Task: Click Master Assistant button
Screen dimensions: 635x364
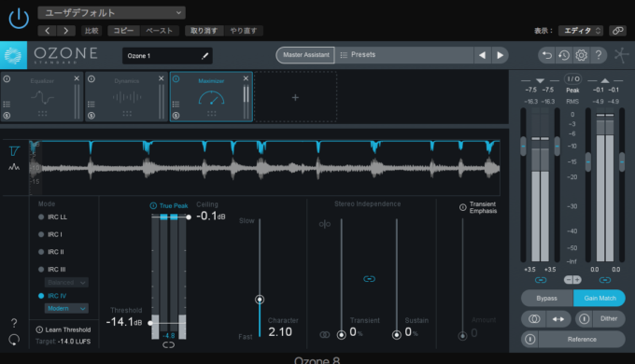Action: 305,55
